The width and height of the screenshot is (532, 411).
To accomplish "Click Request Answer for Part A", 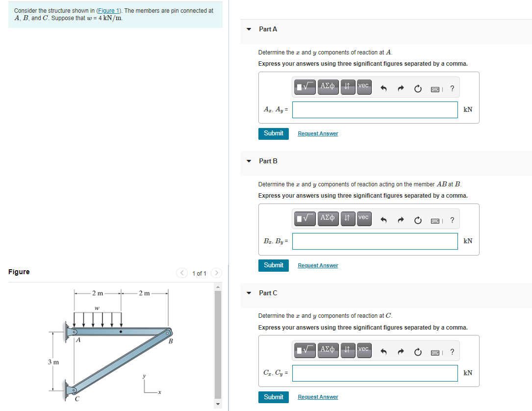I will coord(318,133).
